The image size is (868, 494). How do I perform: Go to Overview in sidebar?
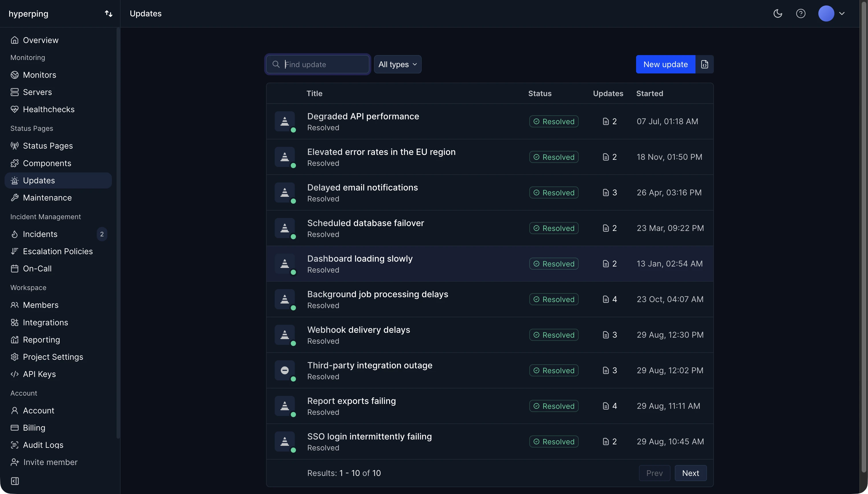click(58, 40)
